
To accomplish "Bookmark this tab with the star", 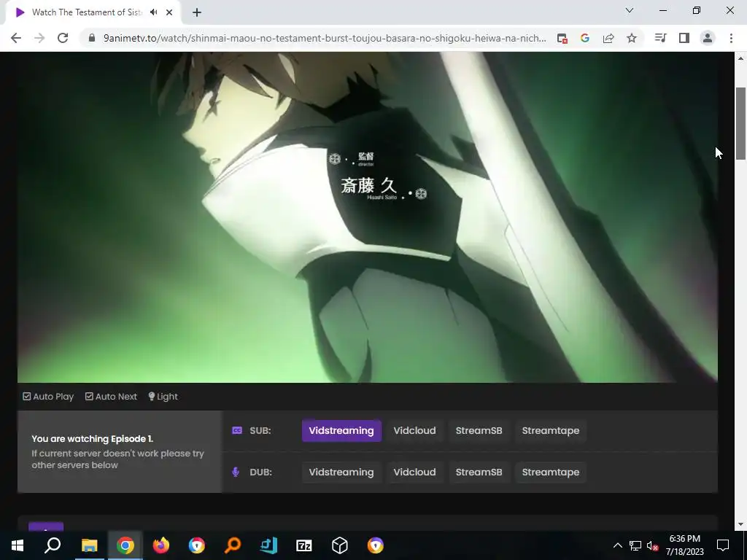I will pyautogui.click(x=632, y=39).
